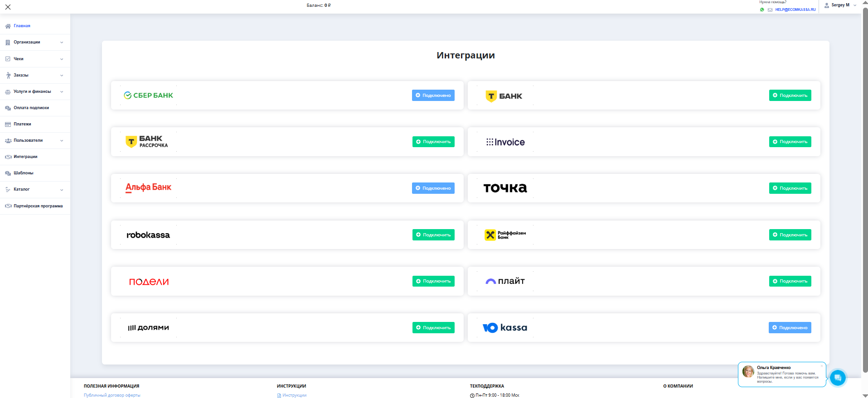The width and height of the screenshot is (868, 398).
Task: Open the HELP@ECOMKASSA.RU email link
Action: click(795, 10)
